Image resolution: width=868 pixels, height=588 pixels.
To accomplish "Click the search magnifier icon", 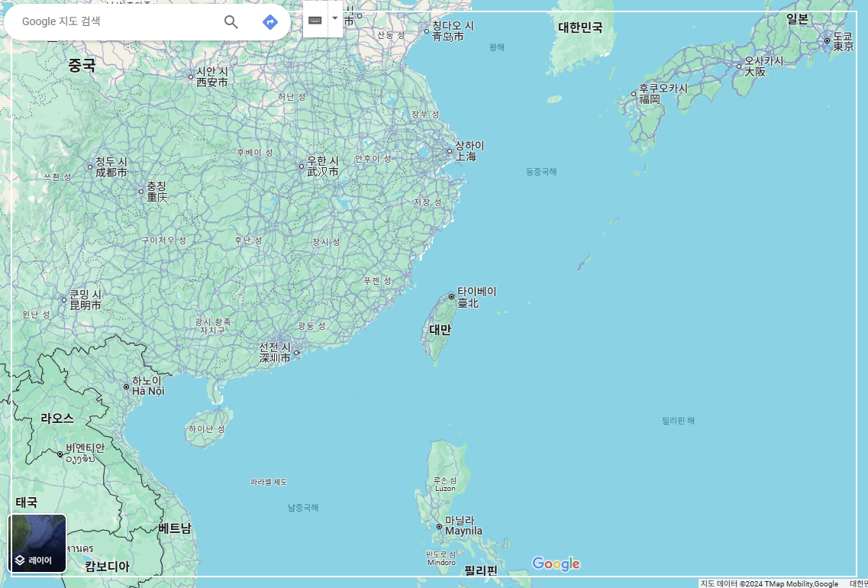I will point(231,22).
